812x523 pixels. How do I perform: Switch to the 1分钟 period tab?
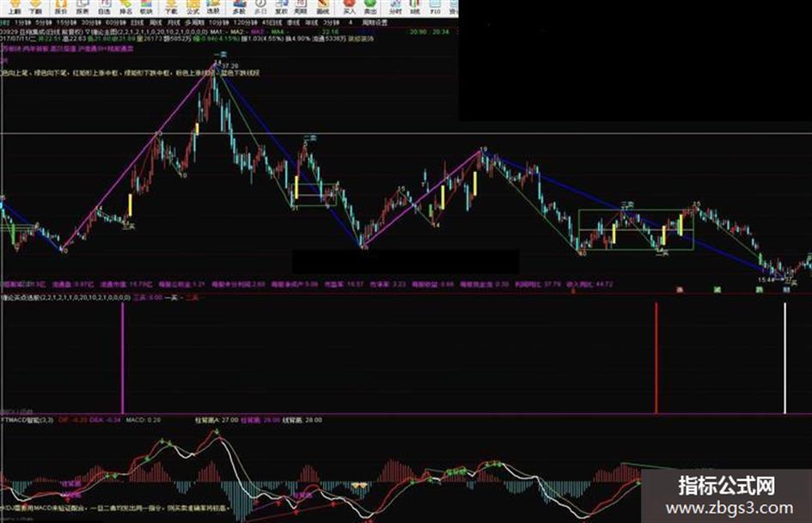23,23
